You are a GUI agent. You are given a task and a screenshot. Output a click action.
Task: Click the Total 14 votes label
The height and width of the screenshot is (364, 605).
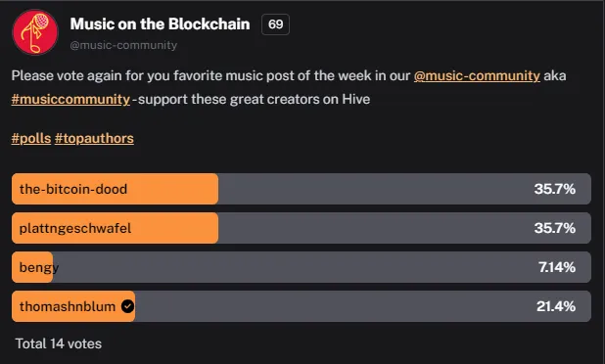(59, 344)
